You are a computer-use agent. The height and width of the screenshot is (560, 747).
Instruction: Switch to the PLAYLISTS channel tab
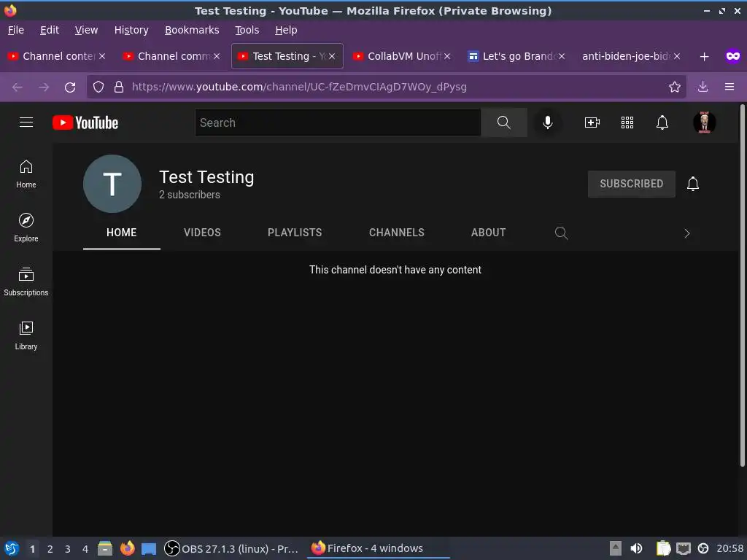pyautogui.click(x=295, y=233)
